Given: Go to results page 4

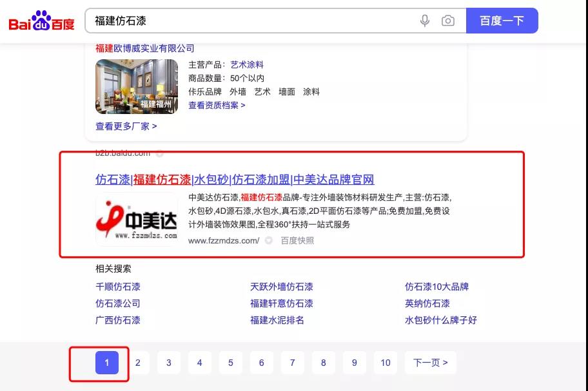Looking at the screenshot, I should point(199,363).
